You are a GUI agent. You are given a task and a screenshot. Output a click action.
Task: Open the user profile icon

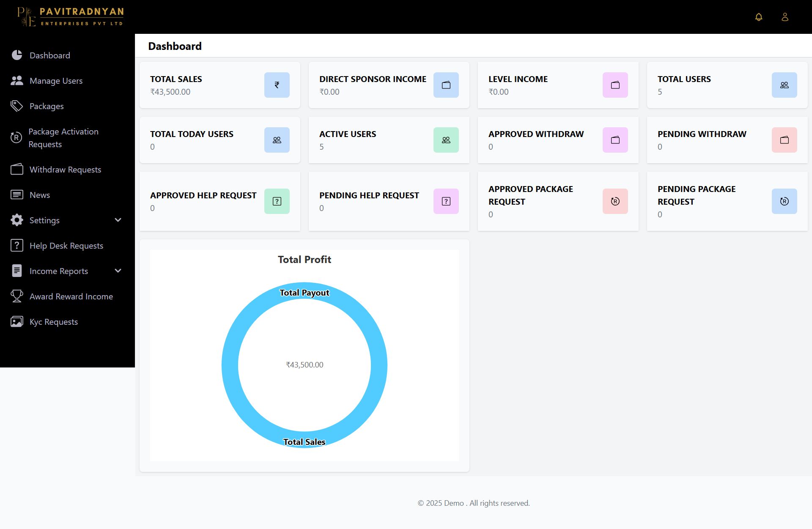click(x=785, y=17)
